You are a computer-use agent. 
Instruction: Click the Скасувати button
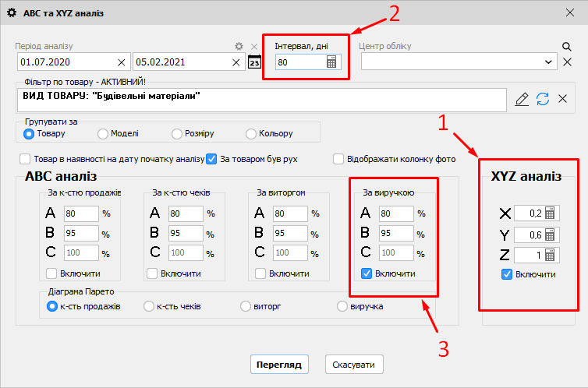[353, 364]
